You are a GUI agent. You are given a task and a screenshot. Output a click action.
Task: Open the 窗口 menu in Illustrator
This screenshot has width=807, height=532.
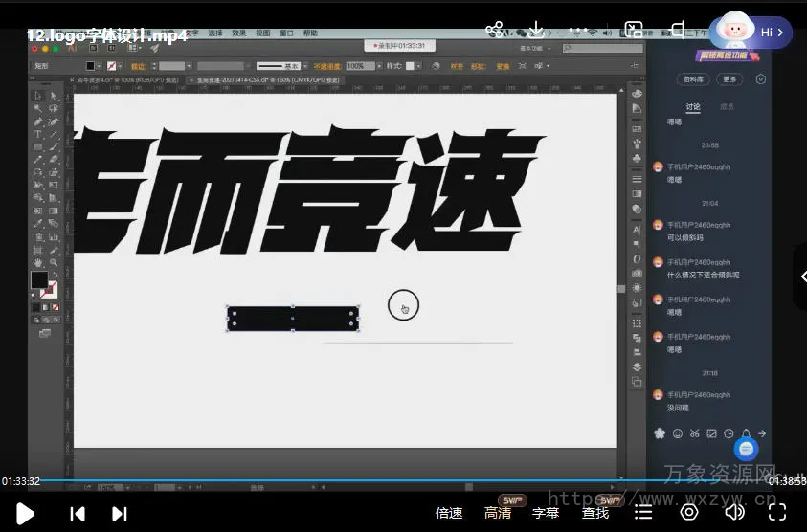pyautogui.click(x=286, y=33)
